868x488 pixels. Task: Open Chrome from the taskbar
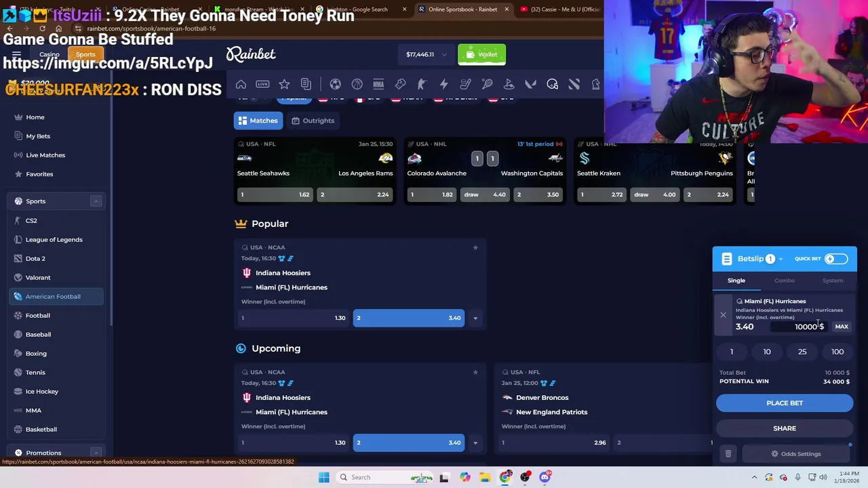[505, 477]
